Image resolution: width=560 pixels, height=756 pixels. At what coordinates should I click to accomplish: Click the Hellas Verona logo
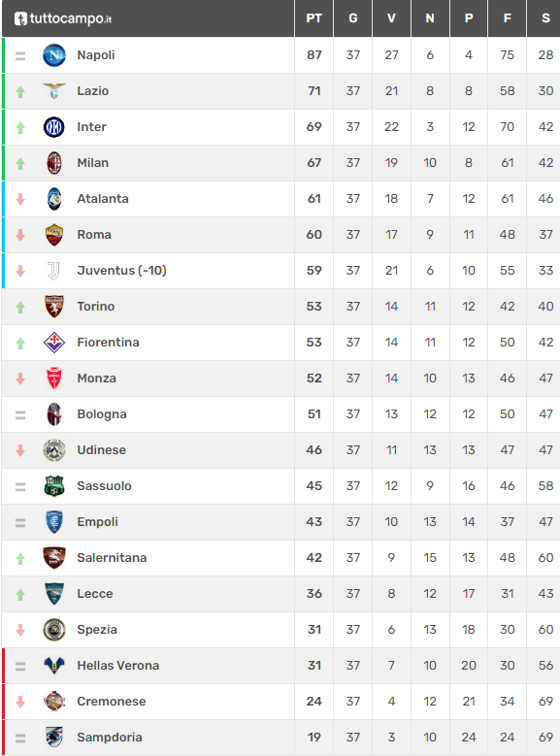pyautogui.click(x=54, y=666)
